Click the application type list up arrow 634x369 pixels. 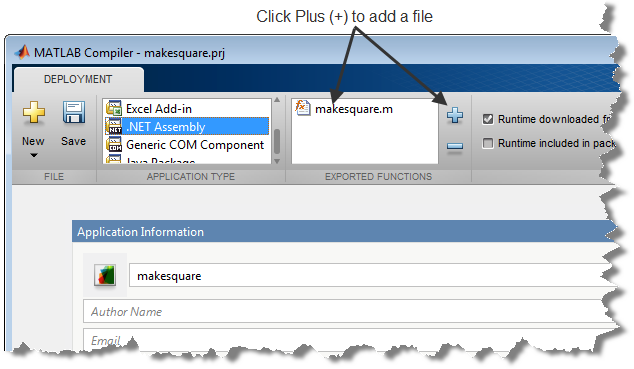[277, 100]
